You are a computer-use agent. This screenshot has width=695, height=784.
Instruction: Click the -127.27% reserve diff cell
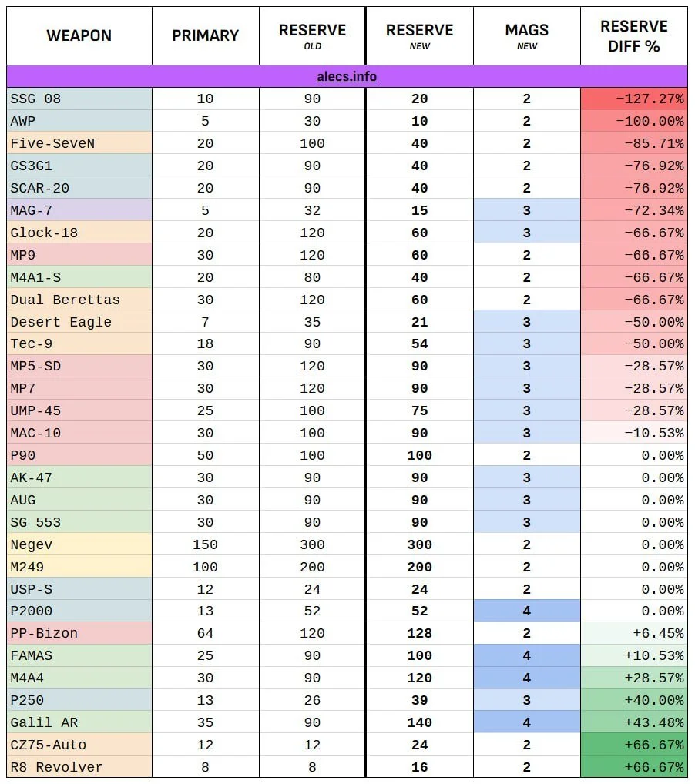pos(634,99)
